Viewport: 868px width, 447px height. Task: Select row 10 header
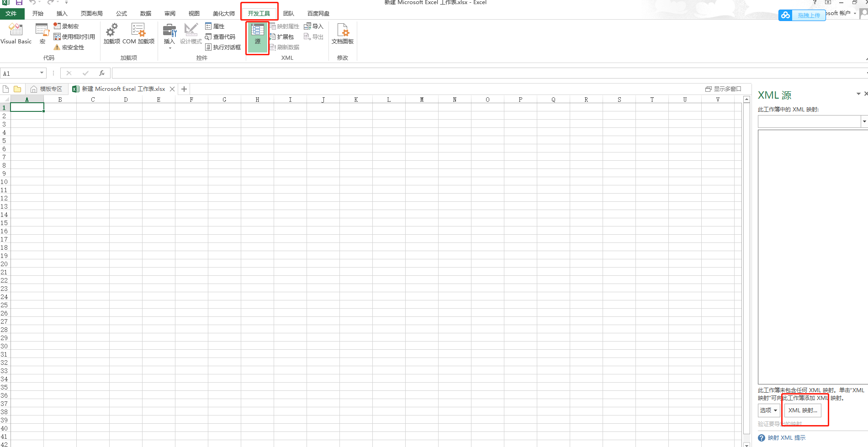point(5,182)
